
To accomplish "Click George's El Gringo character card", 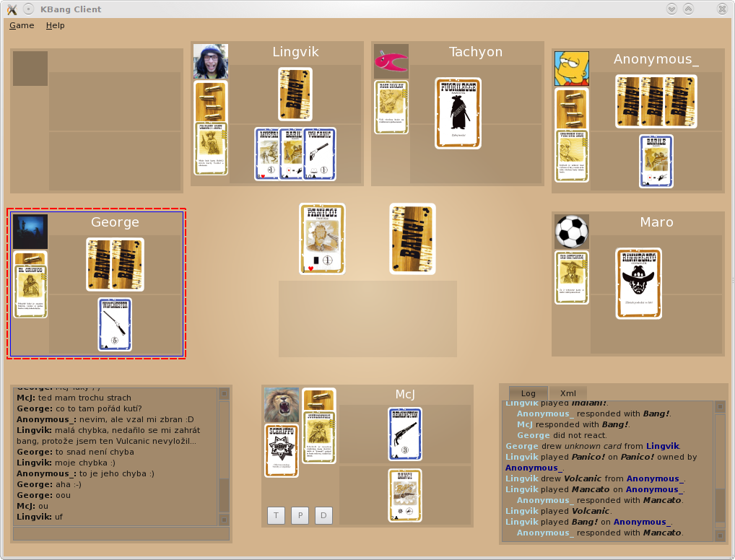I will pos(31,292).
